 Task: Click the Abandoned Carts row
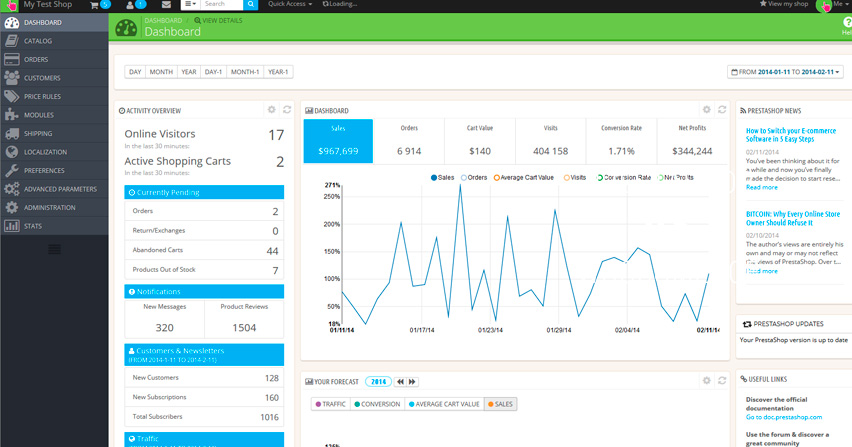click(x=204, y=250)
